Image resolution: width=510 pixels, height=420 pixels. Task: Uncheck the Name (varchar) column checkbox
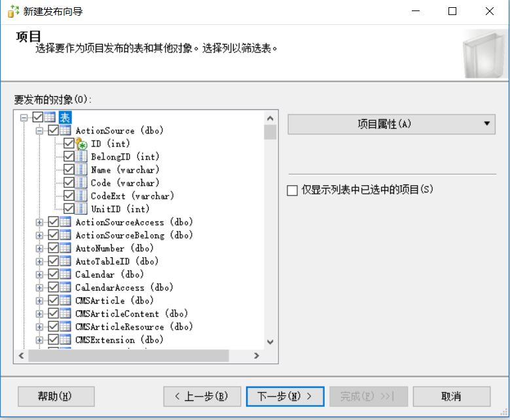tap(69, 170)
